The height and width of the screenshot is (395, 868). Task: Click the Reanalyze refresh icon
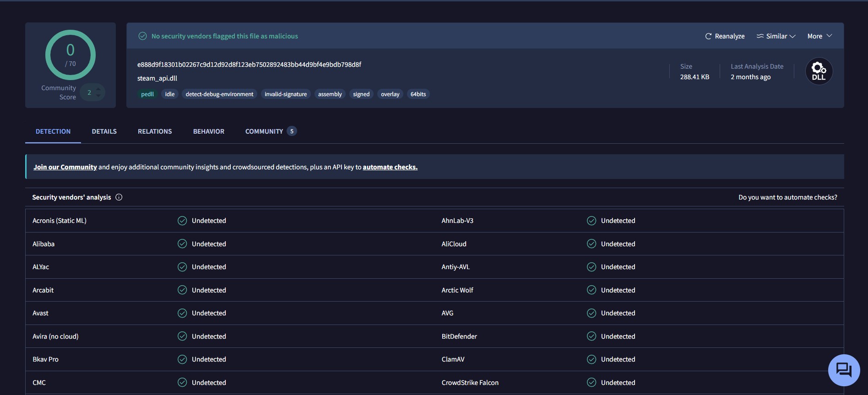pyautogui.click(x=708, y=36)
